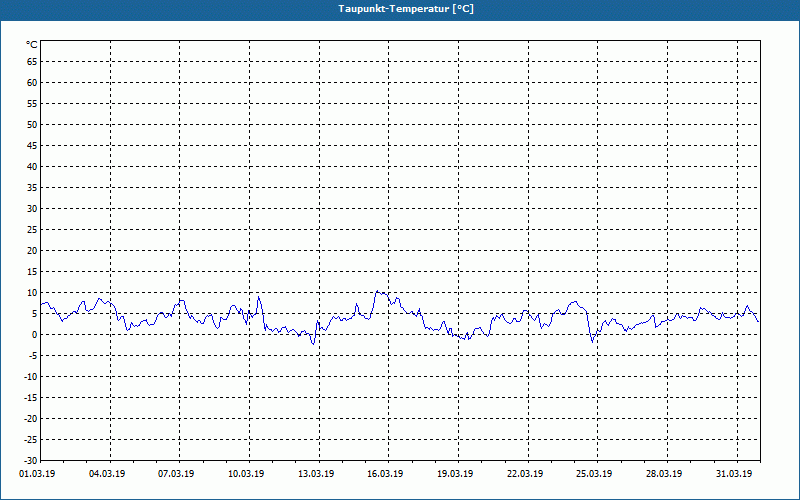Image resolution: width=800 pixels, height=500 pixels.
Task: Select the 50 value on the y-axis
Action: click(32, 124)
